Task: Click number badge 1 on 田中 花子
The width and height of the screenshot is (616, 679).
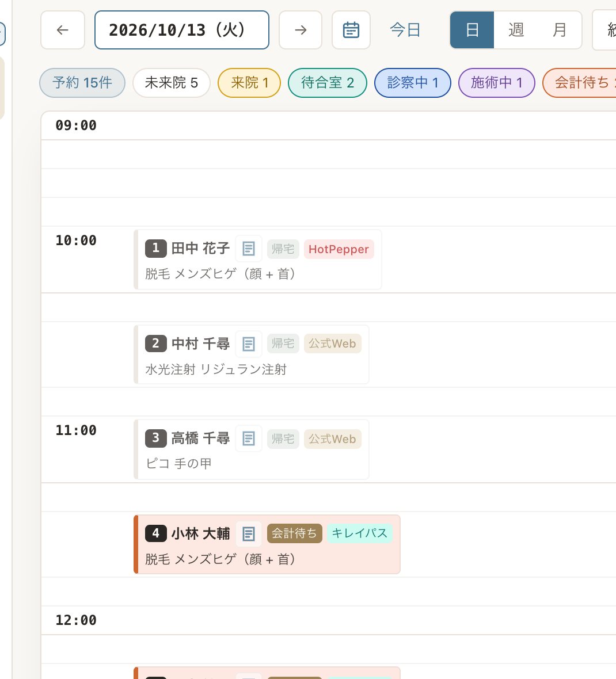Action: pos(156,248)
